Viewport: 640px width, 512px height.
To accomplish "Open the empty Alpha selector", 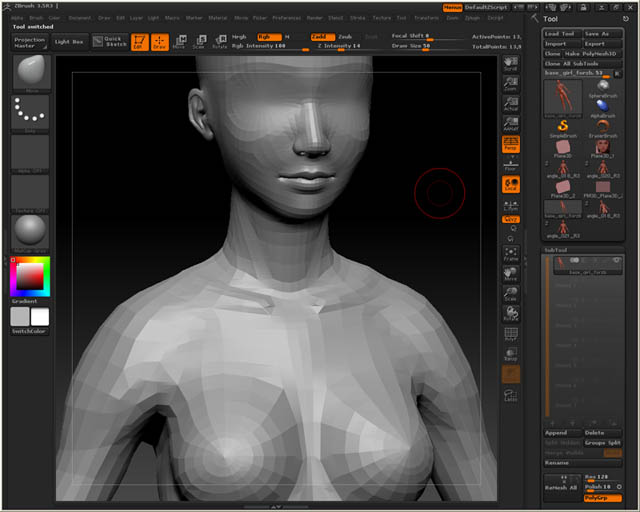I will tap(30, 153).
